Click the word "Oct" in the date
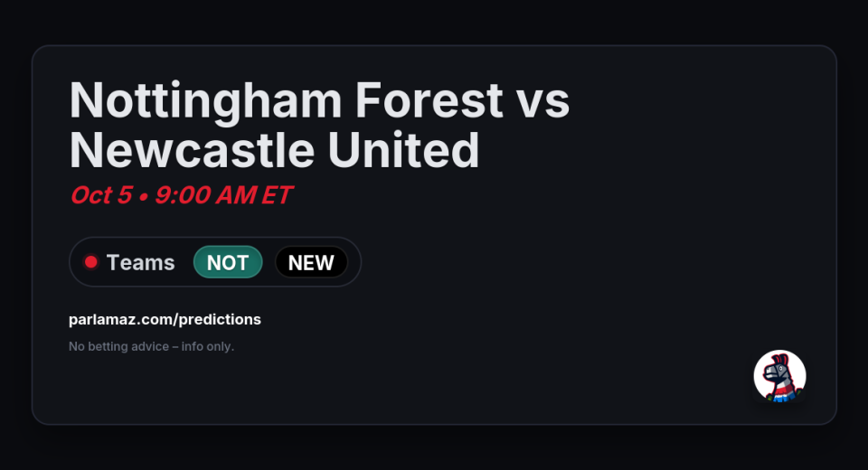Screen dimensions: 868x470 (x=91, y=194)
